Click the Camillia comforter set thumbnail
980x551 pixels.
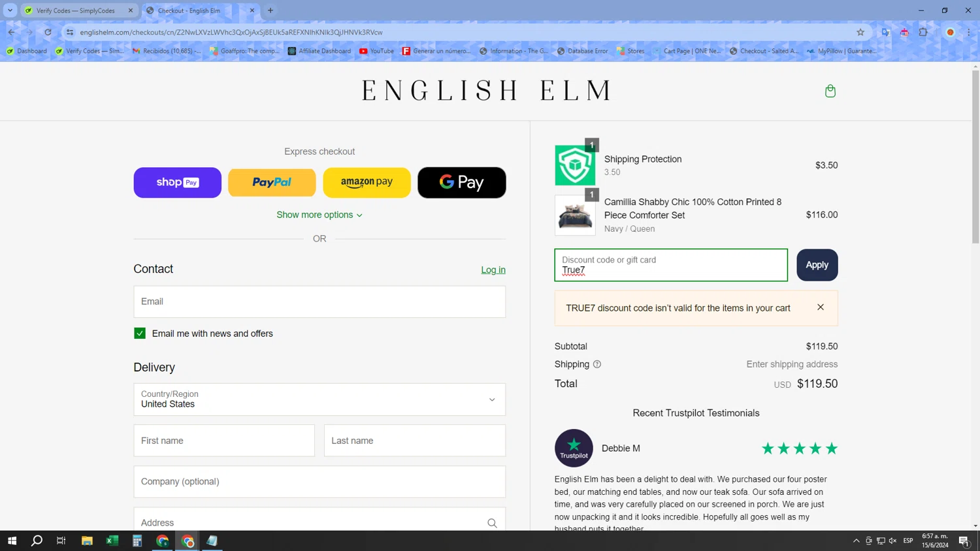(x=575, y=215)
